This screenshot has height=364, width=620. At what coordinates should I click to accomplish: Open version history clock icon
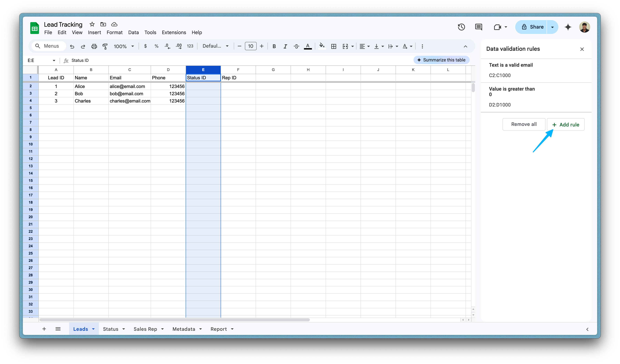pos(461,27)
